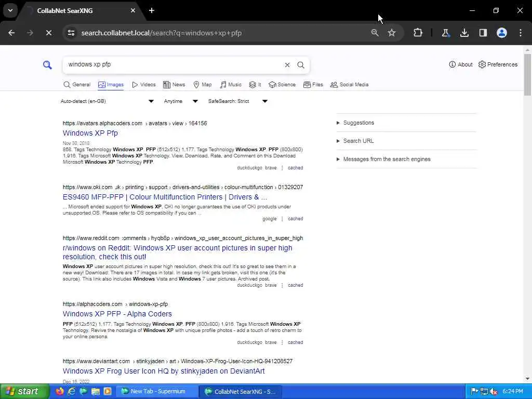Switch to the News category

pyautogui.click(x=174, y=85)
